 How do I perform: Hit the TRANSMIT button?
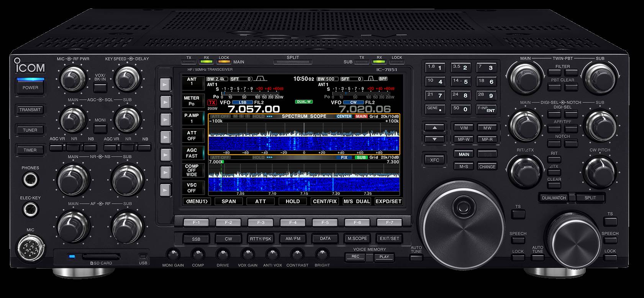pyautogui.click(x=30, y=110)
